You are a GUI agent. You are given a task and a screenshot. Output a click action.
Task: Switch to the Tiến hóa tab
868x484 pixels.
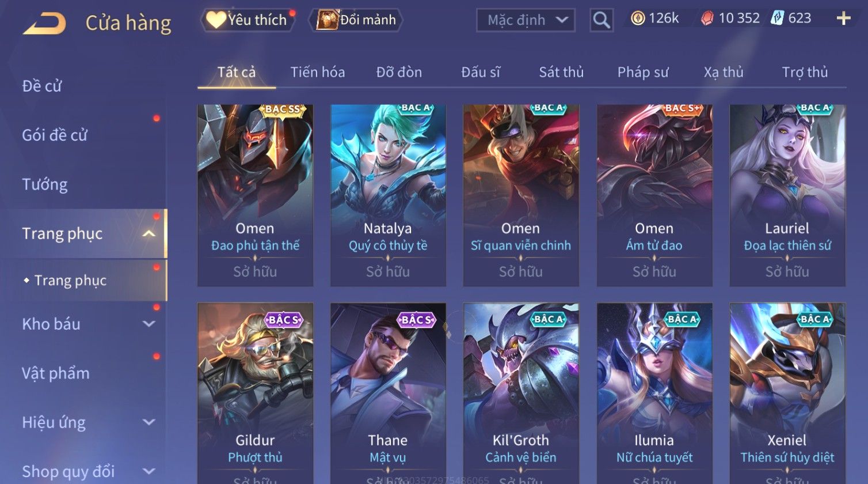(318, 72)
